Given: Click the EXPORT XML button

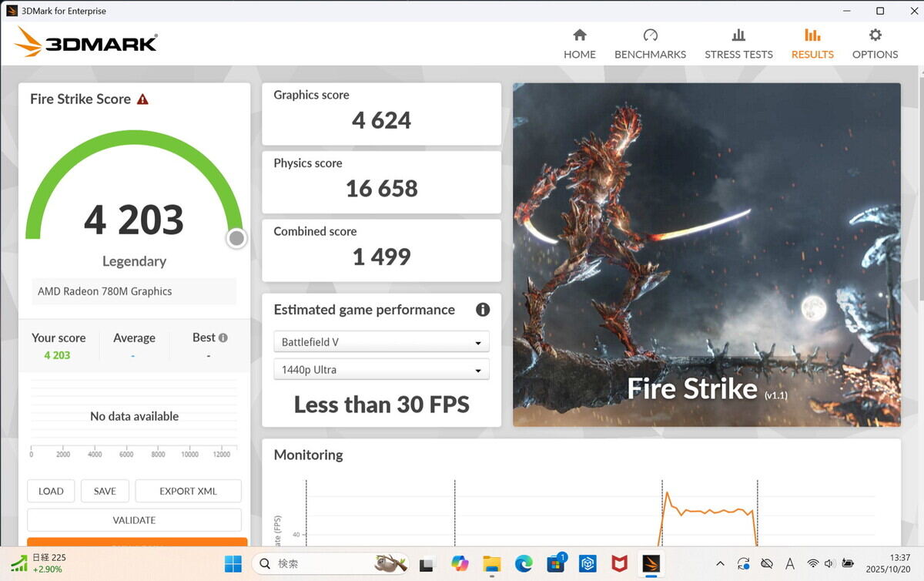Looking at the screenshot, I should click(188, 491).
